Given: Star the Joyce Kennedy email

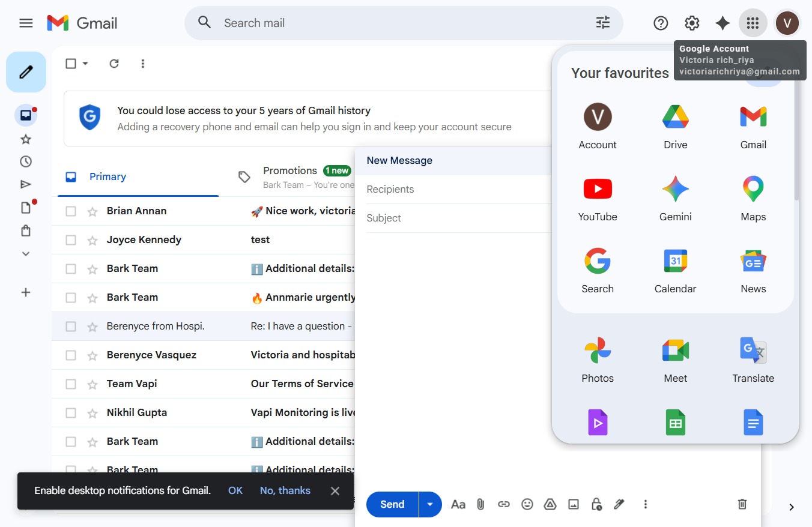Looking at the screenshot, I should 92,240.
